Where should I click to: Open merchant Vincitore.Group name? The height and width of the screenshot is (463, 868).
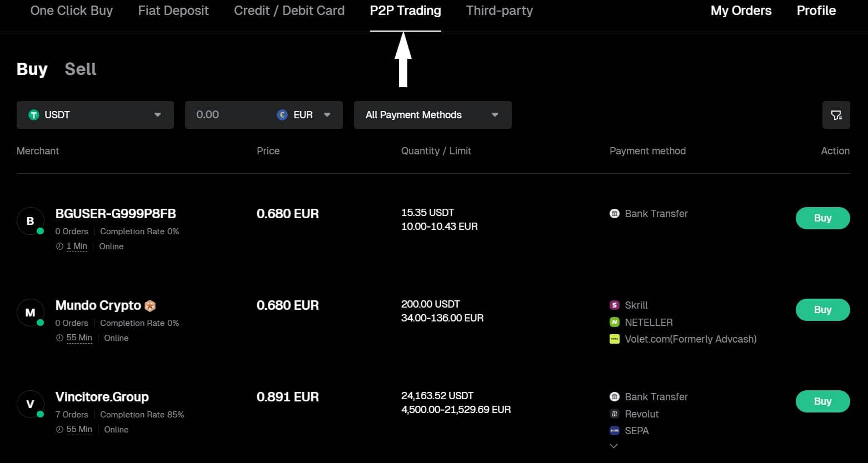pyautogui.click(x=102, y=397)
